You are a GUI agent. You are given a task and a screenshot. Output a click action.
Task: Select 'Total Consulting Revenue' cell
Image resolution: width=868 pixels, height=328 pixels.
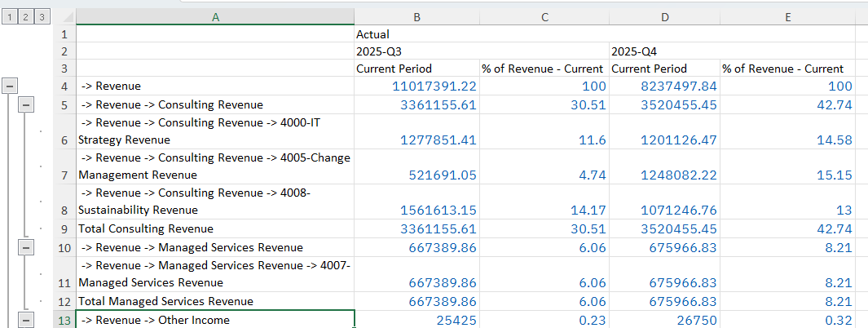[x=215, y=228]
